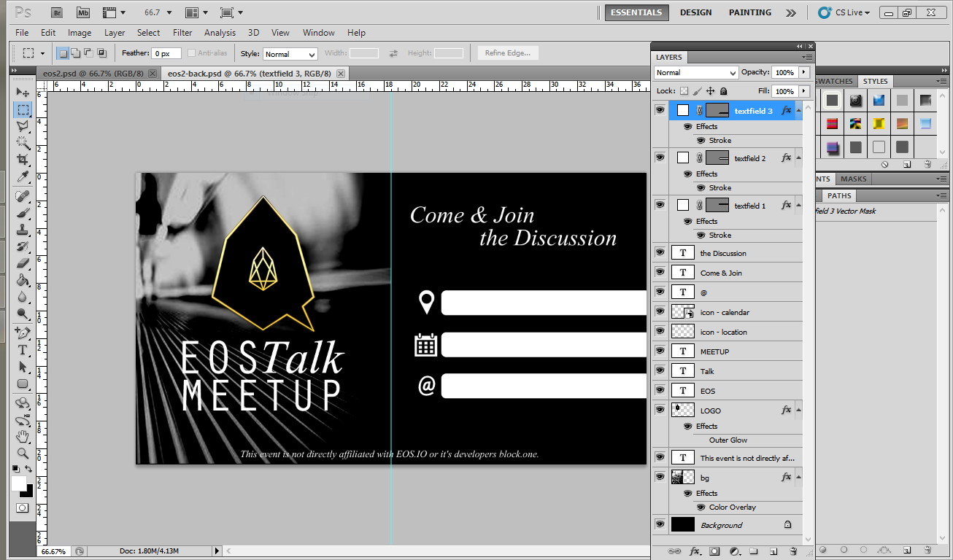Open the CS Live dropdown

(x=844, y=12)
